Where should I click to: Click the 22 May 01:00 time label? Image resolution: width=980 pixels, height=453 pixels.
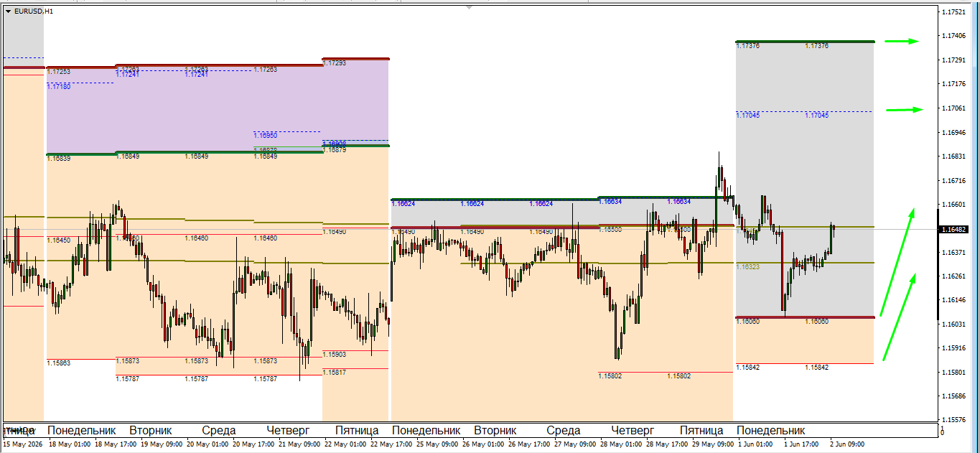(x=346, y=444)
